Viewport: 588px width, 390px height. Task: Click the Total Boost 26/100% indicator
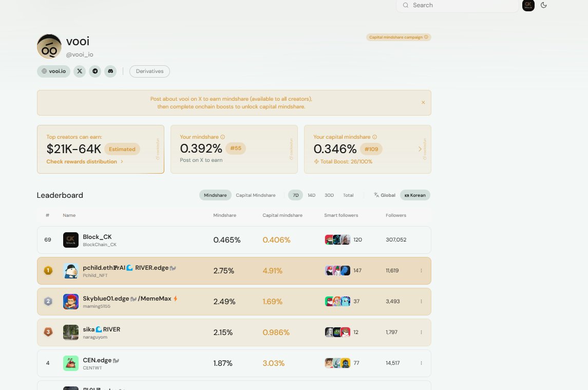(x=343, y=161)
